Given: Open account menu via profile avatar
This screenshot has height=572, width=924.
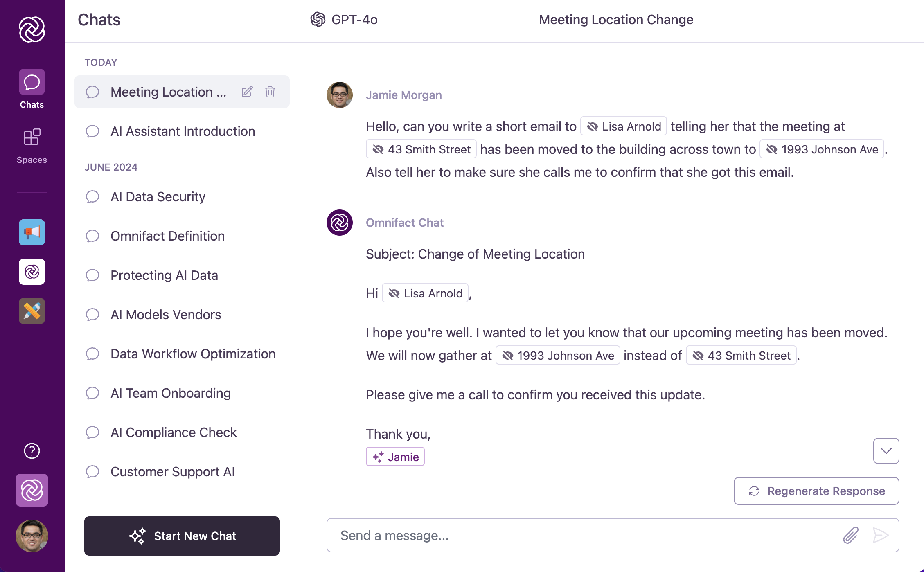Looking at the screenshot, I should coord(32,536).
